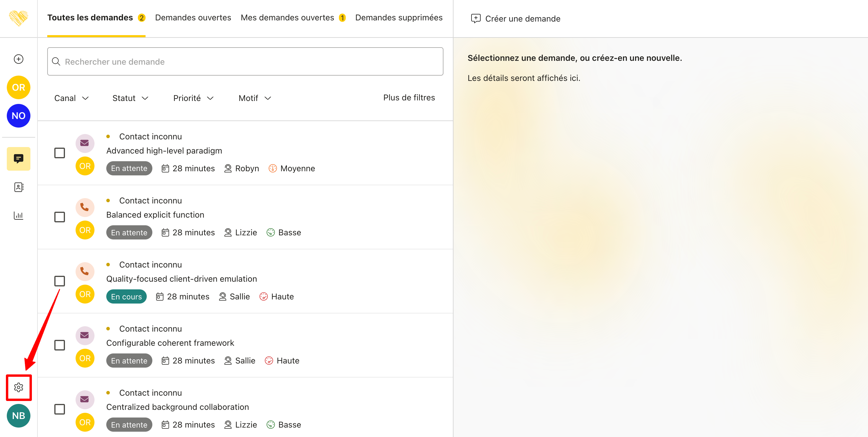Tick the Quality-focused client-driven emulation checkbox
Viewport: 868px width, 437px height.
60,281
